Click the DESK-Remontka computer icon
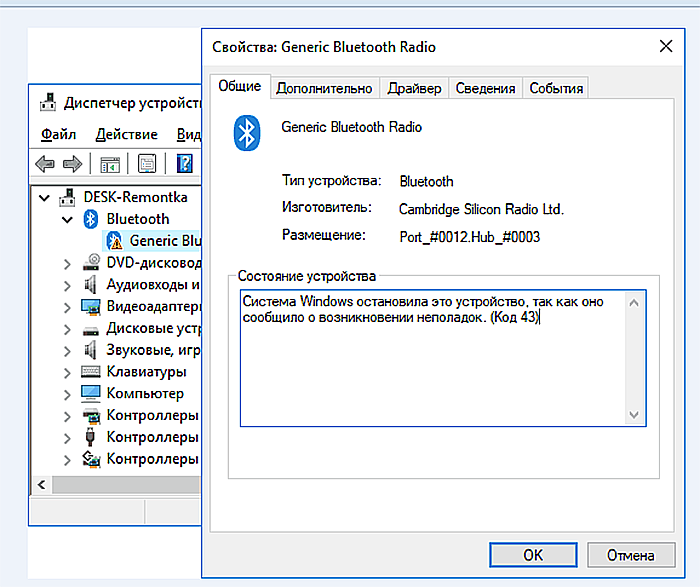 (x=67, y=197)
